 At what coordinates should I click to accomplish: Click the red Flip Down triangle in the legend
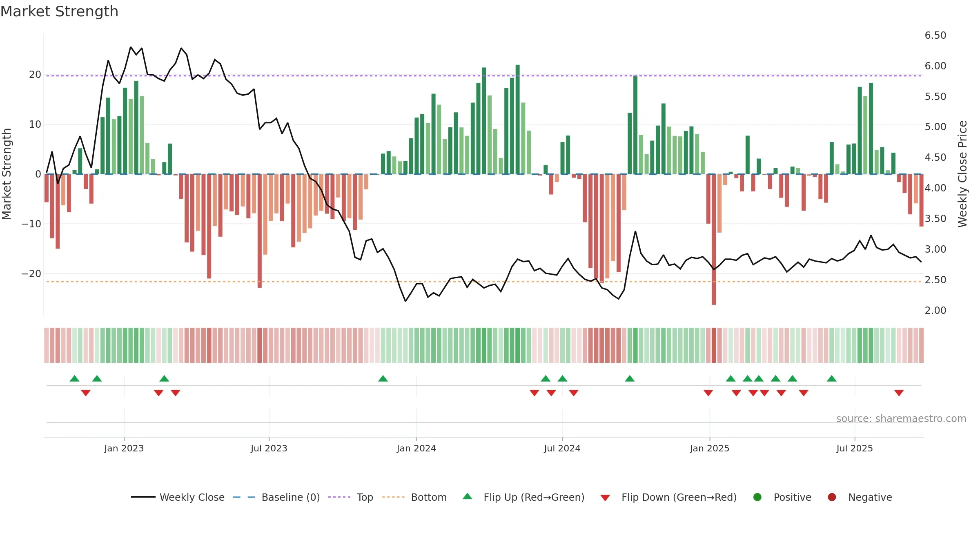(605, 498)
